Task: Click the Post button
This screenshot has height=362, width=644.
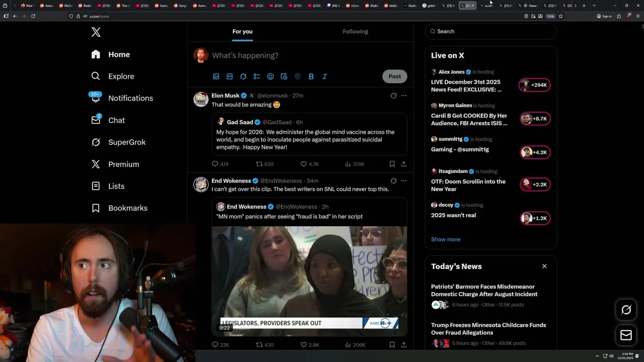Action: point(394,76)
